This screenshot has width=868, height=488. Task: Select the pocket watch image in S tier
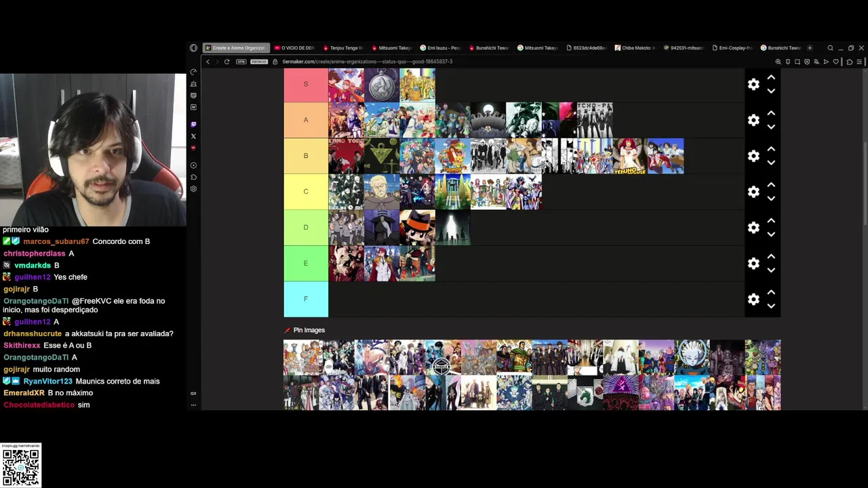coord(382,85)
